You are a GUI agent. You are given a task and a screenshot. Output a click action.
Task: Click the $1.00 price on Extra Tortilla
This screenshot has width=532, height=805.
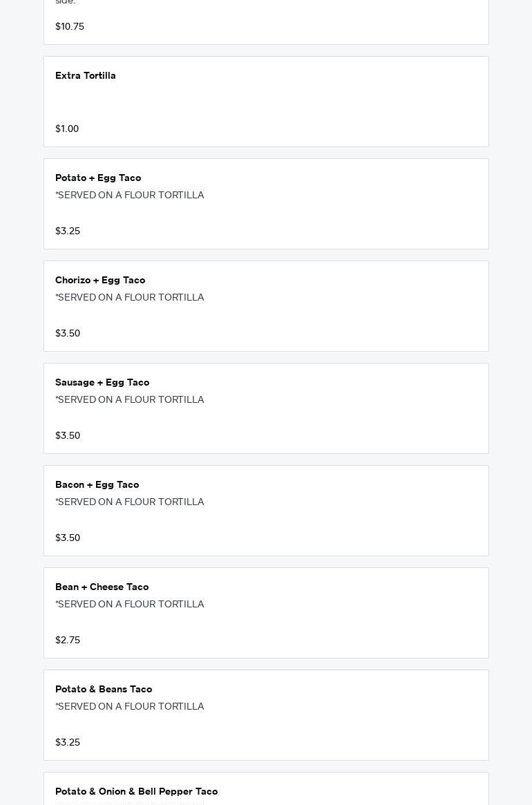(67, 129)
